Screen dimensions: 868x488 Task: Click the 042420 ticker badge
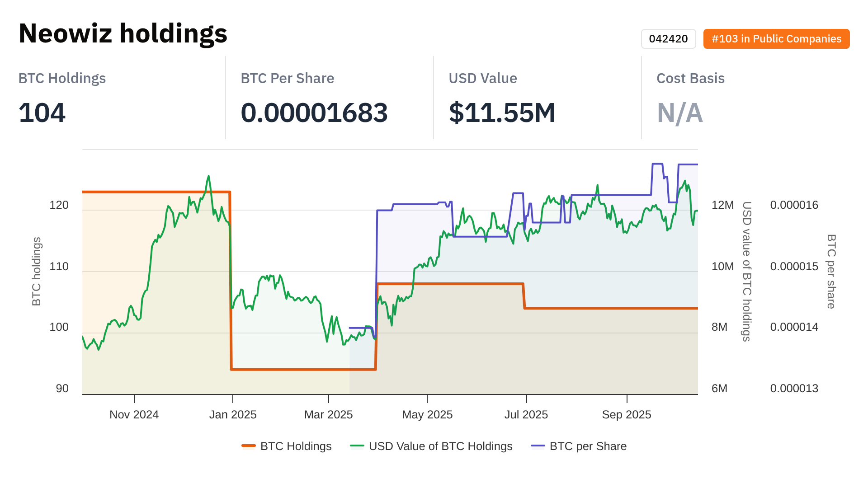point(668,39)
